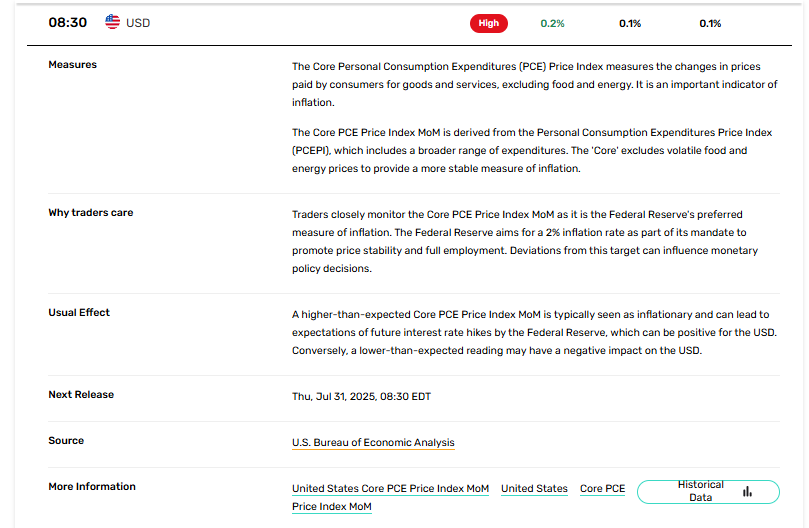Select the green 0.2% value
The width and height of the screenshot is (809, 528).
(x=552, y=23)
